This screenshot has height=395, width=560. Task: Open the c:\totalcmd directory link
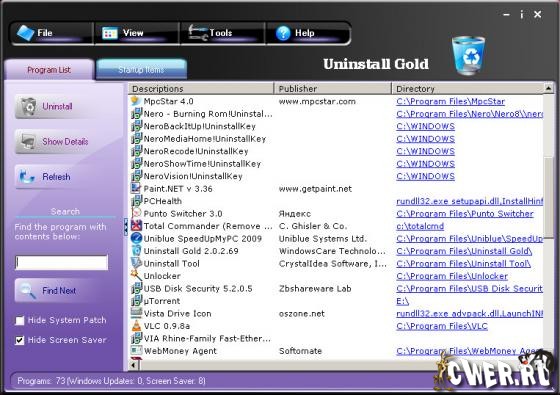420,226
